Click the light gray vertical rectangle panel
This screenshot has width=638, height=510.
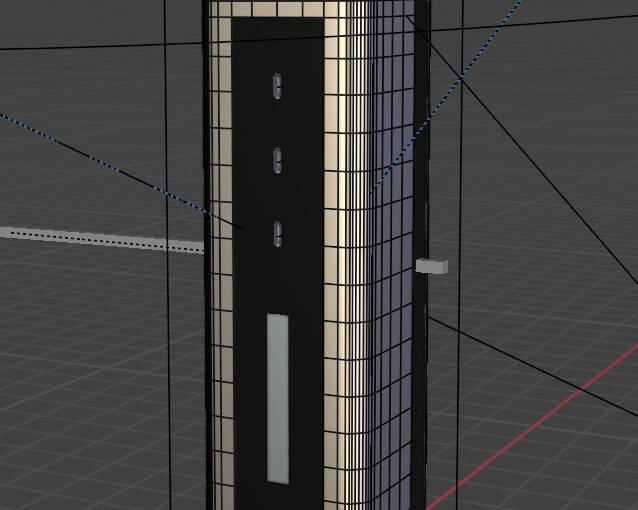tap(277, 397)
